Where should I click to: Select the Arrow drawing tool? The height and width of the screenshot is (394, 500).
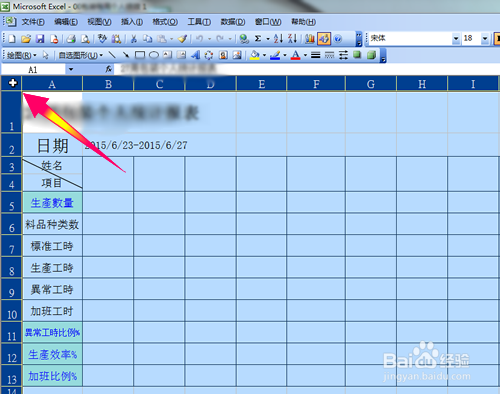tap(126, 55)
